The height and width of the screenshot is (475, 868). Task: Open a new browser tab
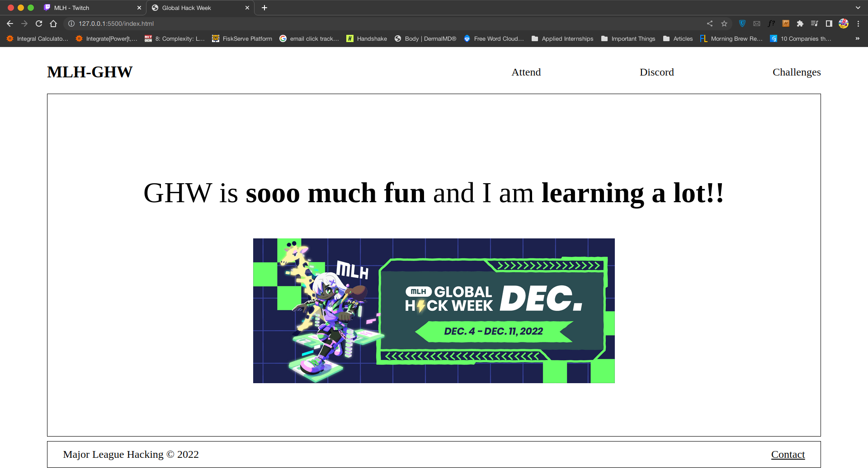[264, 8]
